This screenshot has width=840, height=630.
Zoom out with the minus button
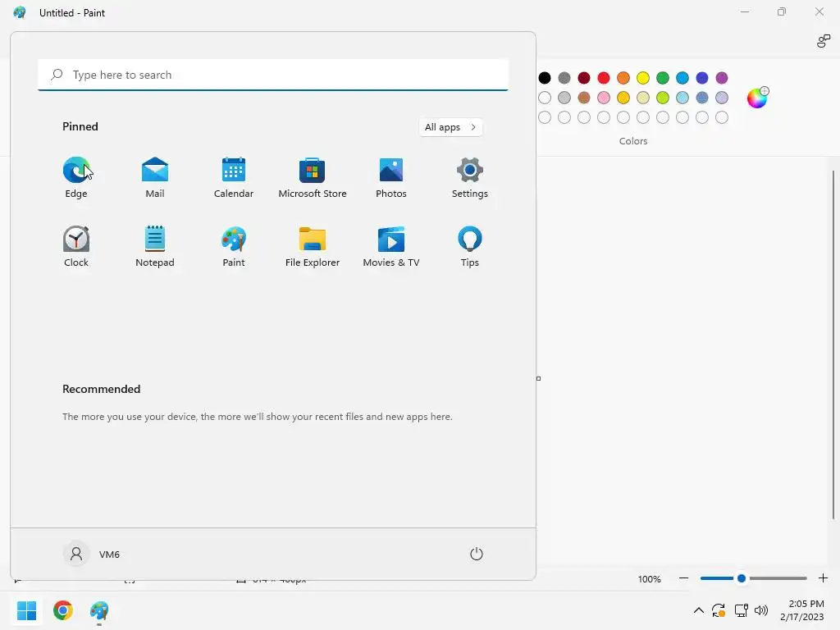pos(683,578)
